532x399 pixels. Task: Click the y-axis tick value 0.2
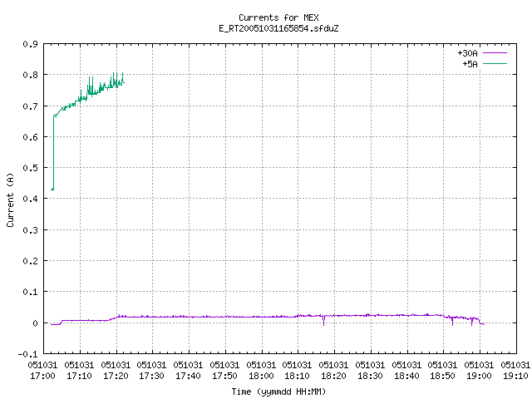point(31,261)
